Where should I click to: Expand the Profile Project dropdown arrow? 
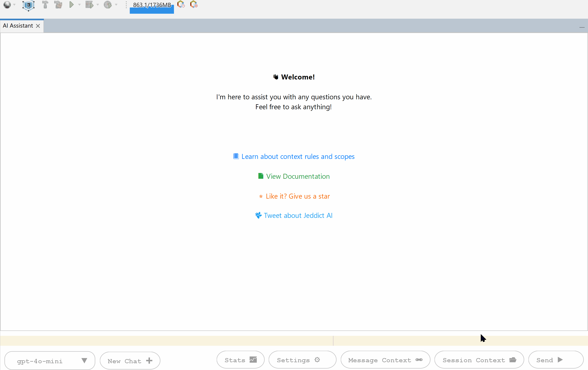[x=116, y=5]
